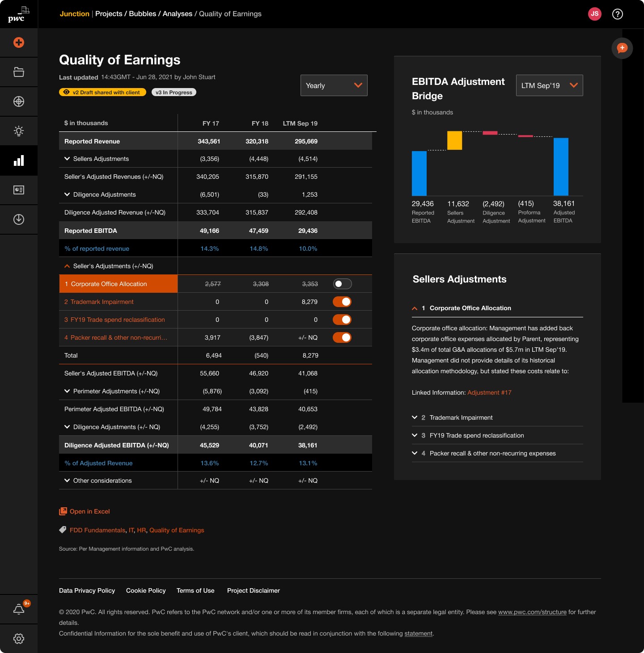This screenshot has height=653, width=644.
Task: Toggle Packer recall adjustment switch
Action: 342,337
